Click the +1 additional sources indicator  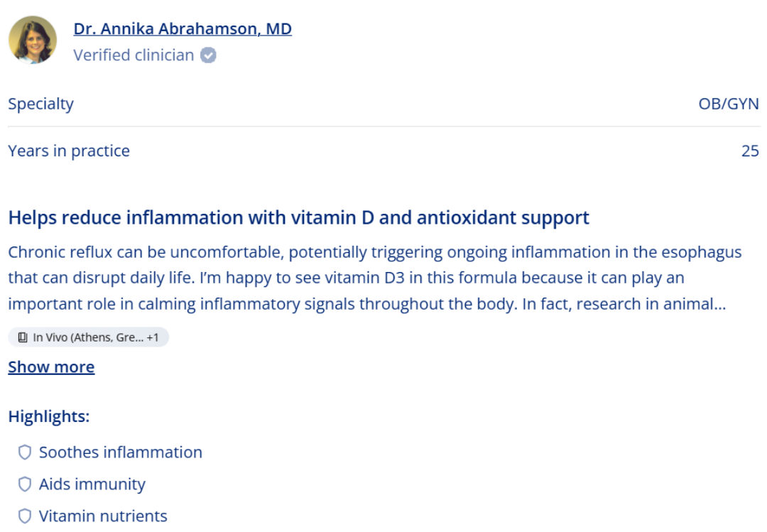click(x=153, y=337)
